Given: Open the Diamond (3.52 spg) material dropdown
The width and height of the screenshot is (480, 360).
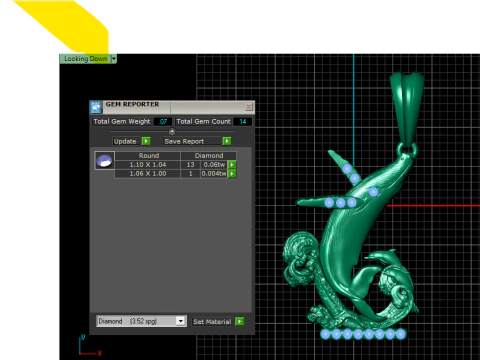Looking at the screenshot, I should pos(141,321).
